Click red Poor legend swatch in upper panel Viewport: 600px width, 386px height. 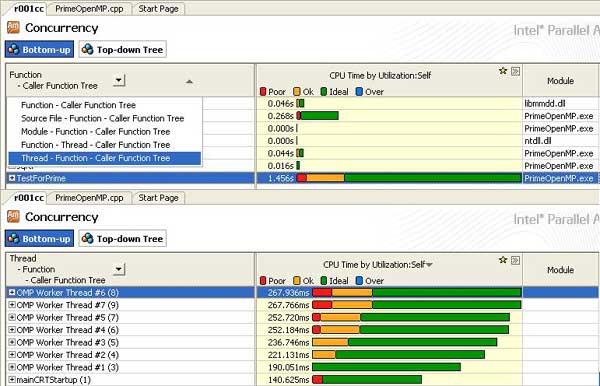point(263,92)
